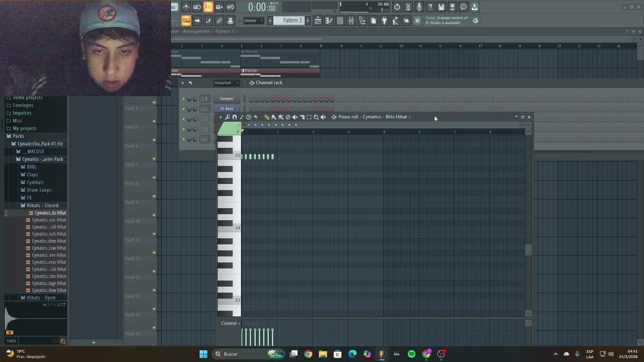Click the Save project floppy icon

click(x=441, y=7)
